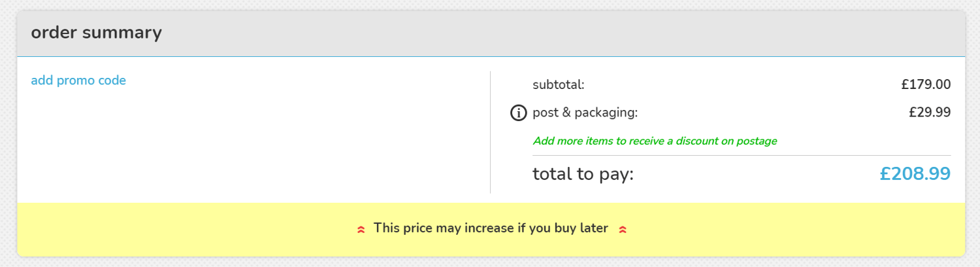Viewport: 980px width, 267px height.
Task: Click the £179.00 subtotal amount
Action: click(x=926, y=84)
